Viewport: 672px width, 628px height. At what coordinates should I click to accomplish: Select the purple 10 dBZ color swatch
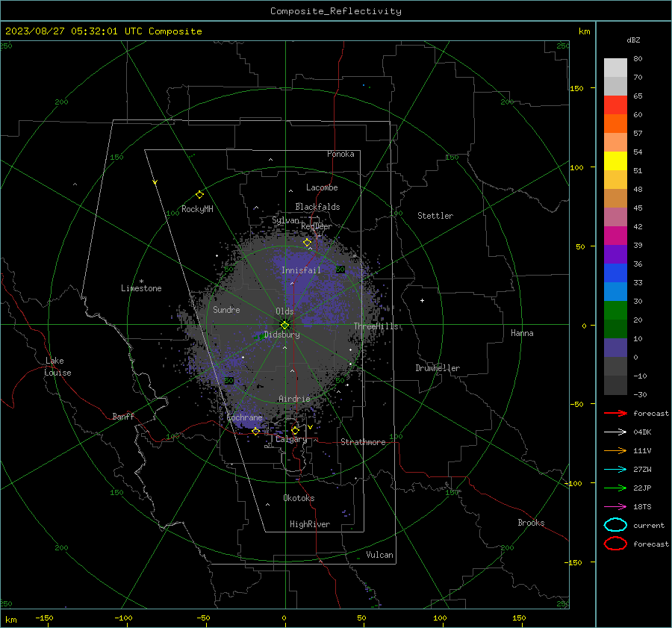[615, 348]
